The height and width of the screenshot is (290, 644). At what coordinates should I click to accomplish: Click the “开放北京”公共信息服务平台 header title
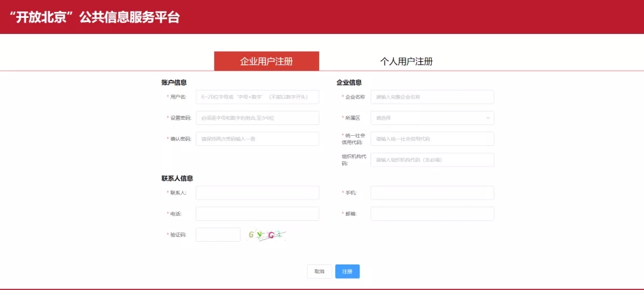[94, 17]
